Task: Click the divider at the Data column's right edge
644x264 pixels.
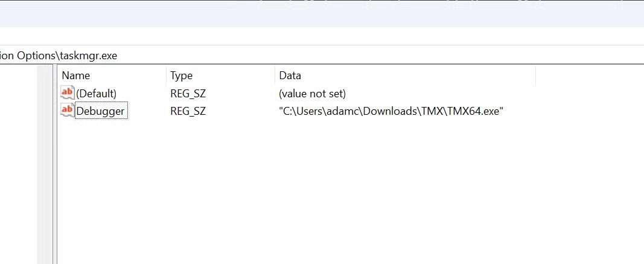Action: (x=535, y=76)
